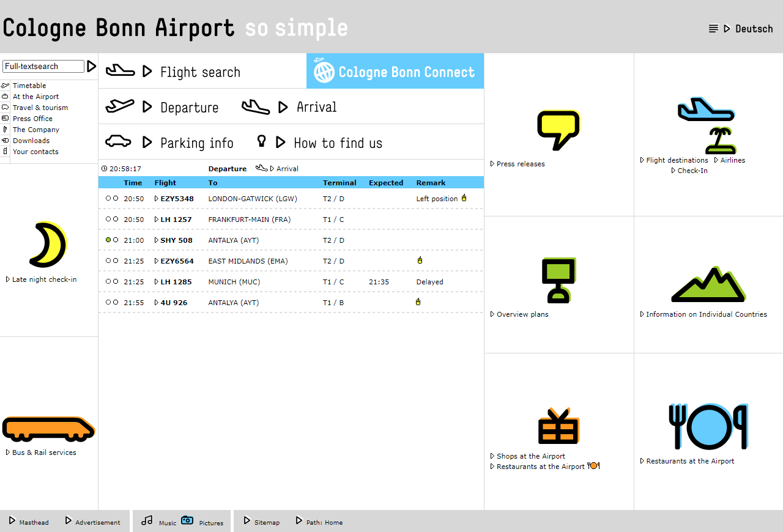Click status circles for flight EZY5348
The height and width of the screenshot is (532, 783).
(x=112, y=198)
